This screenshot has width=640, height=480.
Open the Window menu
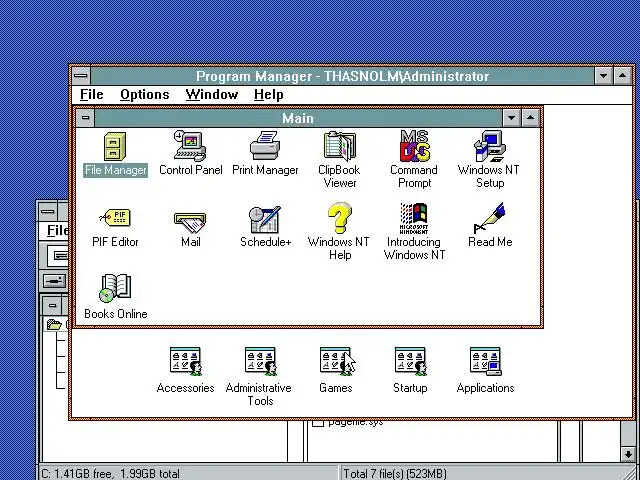coord(211,95)
